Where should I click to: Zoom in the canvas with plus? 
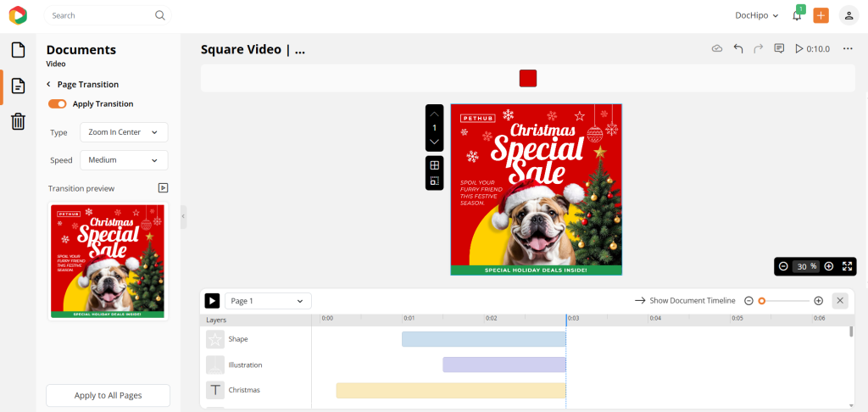[x=829, y=266]
